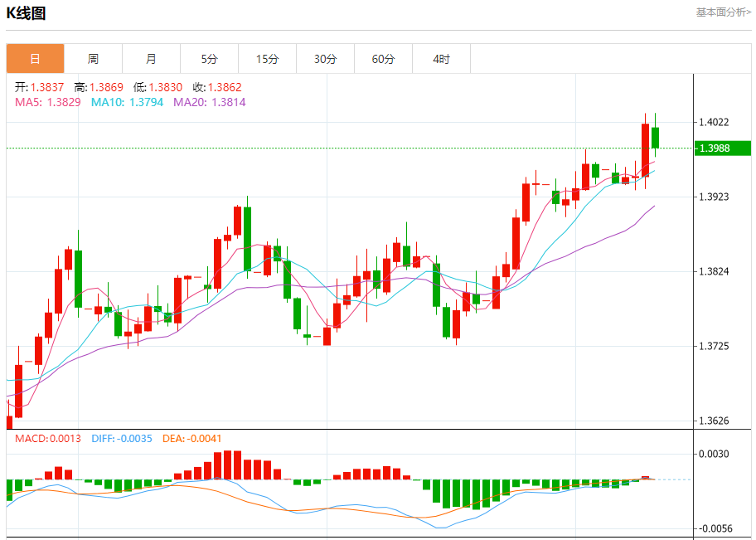Switch to the 4时 chart tab
Image resolution: width=756 pixels, height=540 pixels.
coord(441,59)
